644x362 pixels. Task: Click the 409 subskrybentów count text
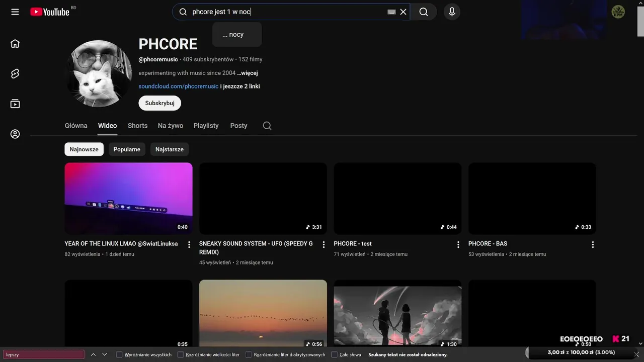point(208,59)
